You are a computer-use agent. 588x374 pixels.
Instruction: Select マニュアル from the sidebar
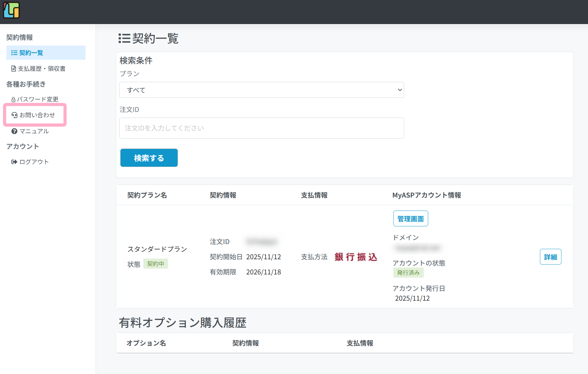pos(34,131)
